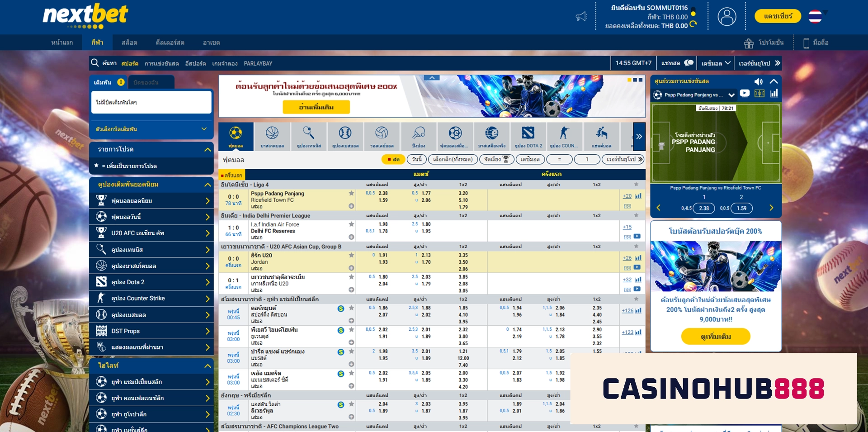868x432 pixels.
Task: Click the search magnifier icon
Action: tap(95, 63)
